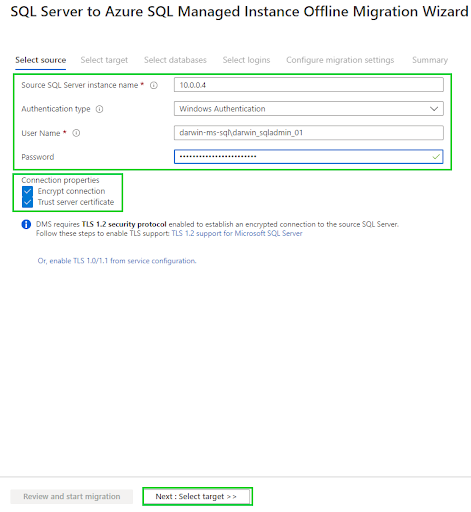Image resolution: width=471 pixels, height=512 pixels.
Task: Go to the Select target tab
Action: [x=104, y=60]
